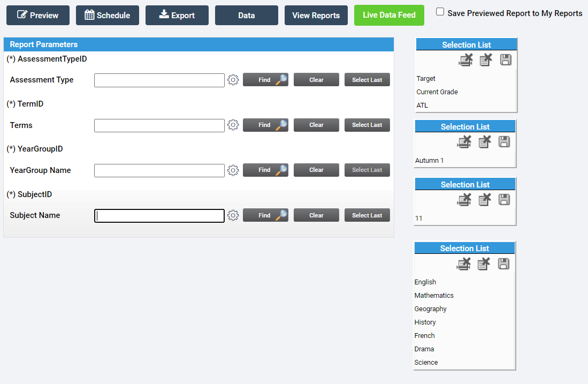The width and height of the screenshot is (588, 384).
Task: Click the settings gear next to Terms
Action: [233, 125]
